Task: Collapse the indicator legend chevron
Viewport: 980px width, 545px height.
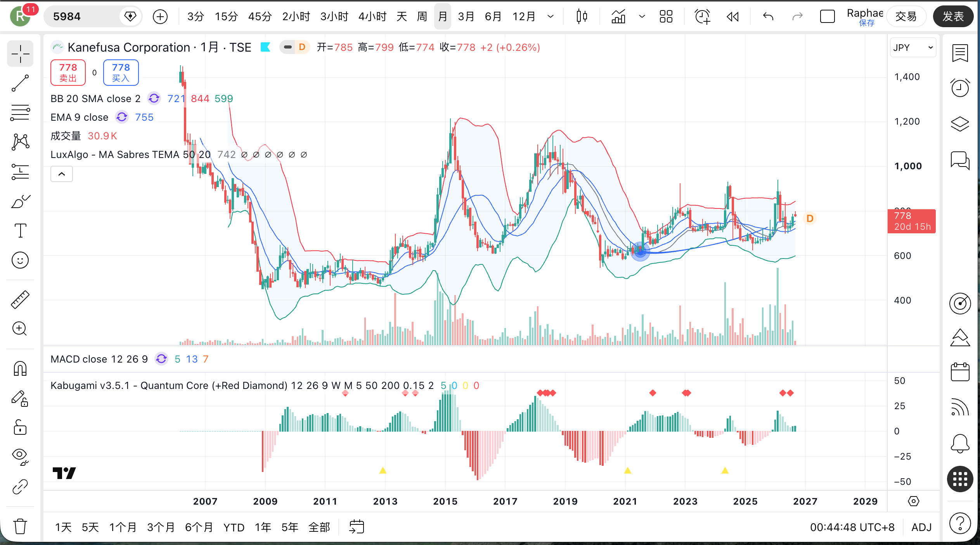Action: (62, 174)
